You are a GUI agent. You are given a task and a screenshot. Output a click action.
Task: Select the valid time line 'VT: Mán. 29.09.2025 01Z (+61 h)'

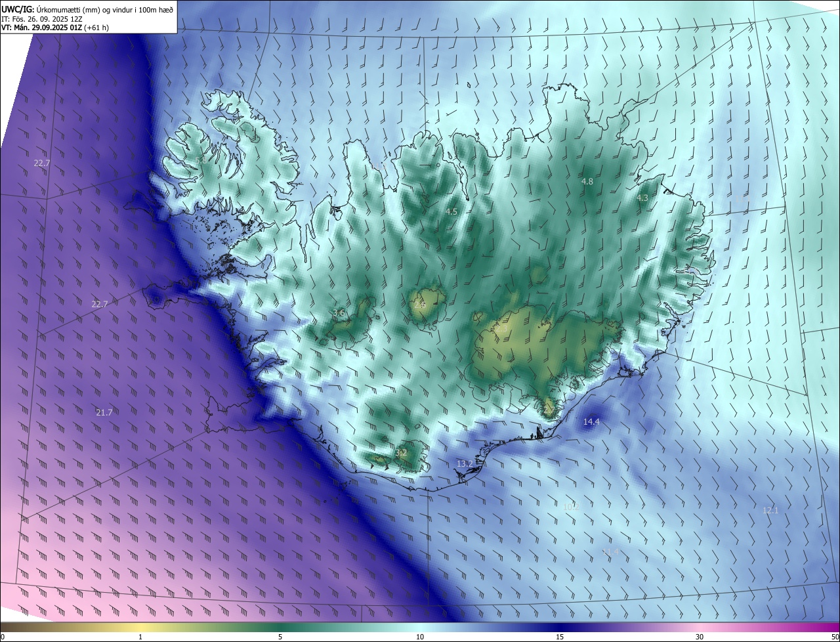[56, 28]
